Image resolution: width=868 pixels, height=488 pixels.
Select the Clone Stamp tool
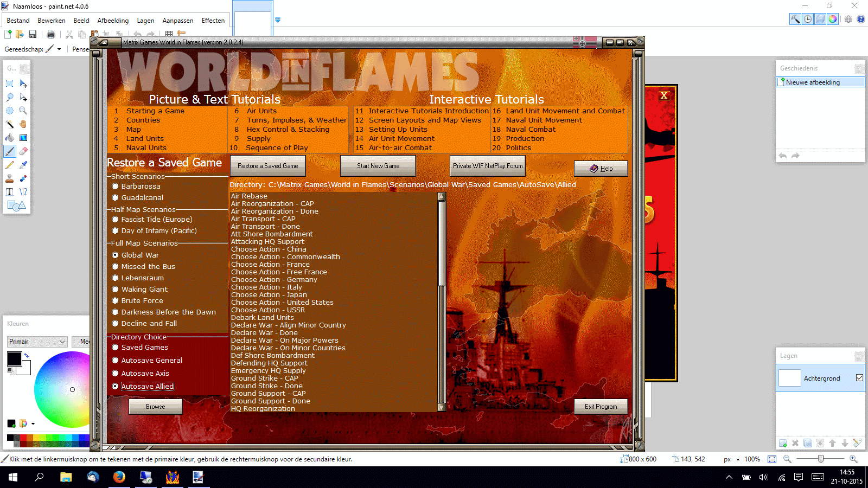pos(10,178)
